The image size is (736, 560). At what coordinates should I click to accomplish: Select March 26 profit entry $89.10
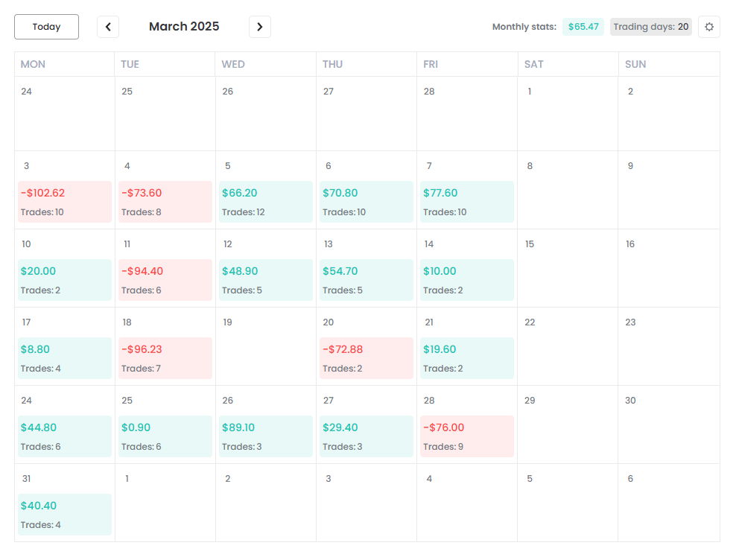point(266,436)
